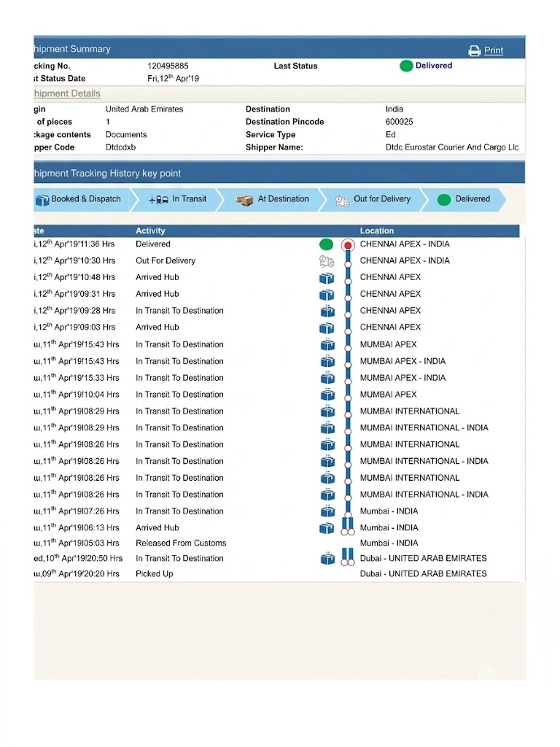The image size is (560, 747).
Task: Open the Shipment Details heading link
Action: 66,93
